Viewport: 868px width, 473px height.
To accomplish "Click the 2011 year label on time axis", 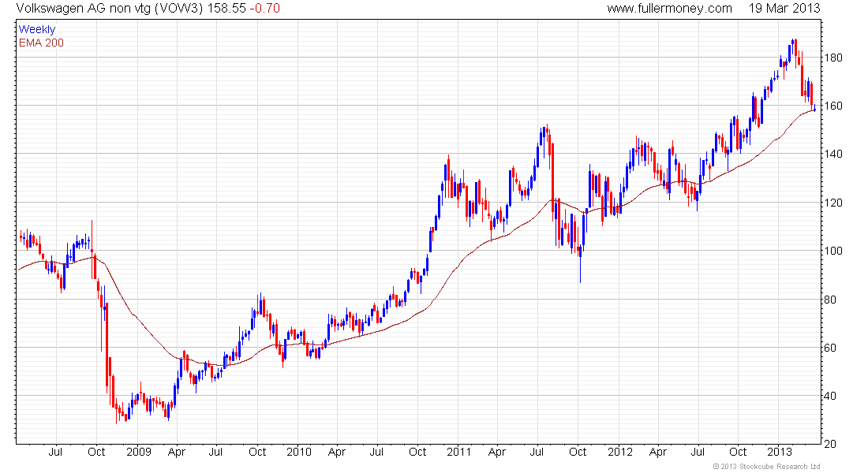I will click(459, 452).
